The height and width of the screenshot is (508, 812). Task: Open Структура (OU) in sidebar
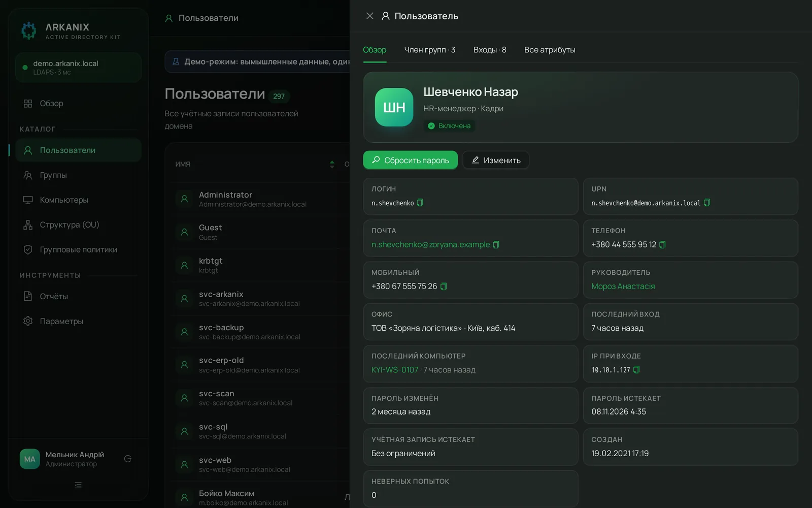click(78, 225)
